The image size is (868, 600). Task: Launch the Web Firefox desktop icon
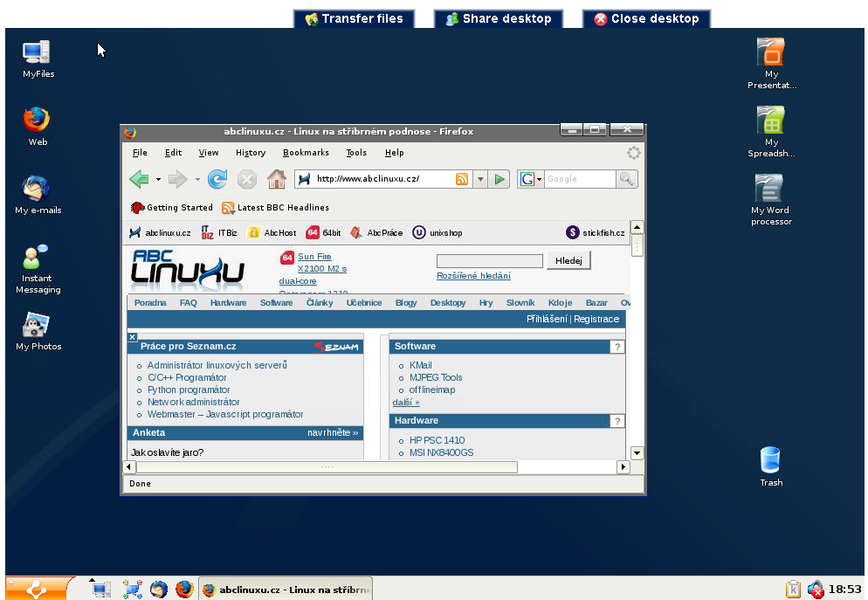tap(37, 126)
